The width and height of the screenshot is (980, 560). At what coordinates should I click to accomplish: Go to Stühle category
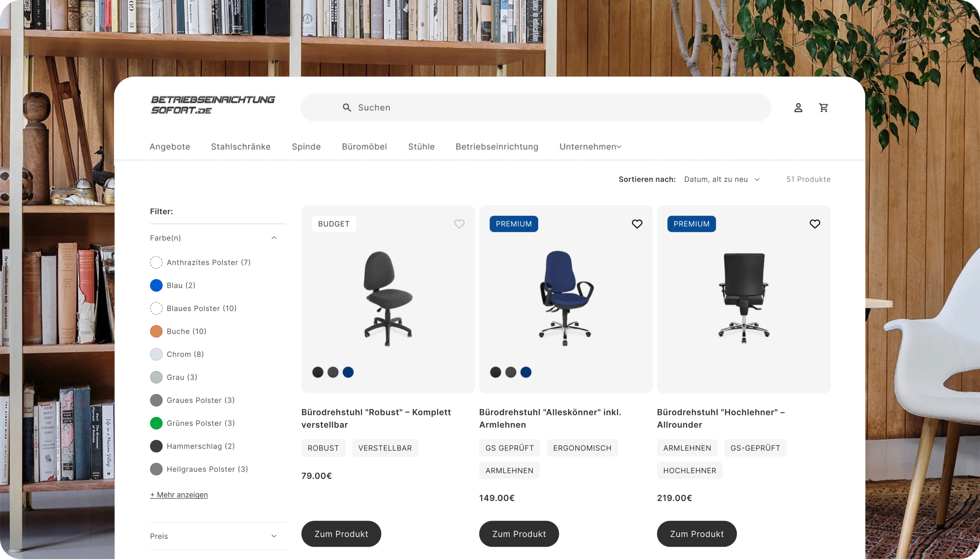click(x=421, y=147)
